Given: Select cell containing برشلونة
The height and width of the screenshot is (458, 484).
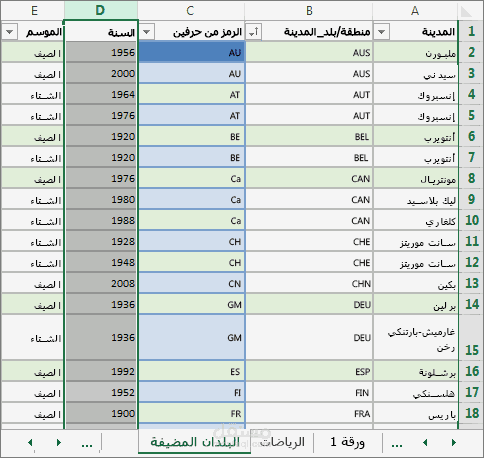Looking at the screenshot, I should (x=415, y=371).
